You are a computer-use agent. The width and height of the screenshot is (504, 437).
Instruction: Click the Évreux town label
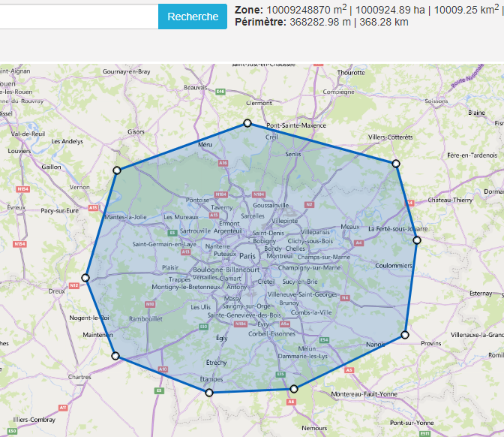pyautogui.click(x=16, y=207)
